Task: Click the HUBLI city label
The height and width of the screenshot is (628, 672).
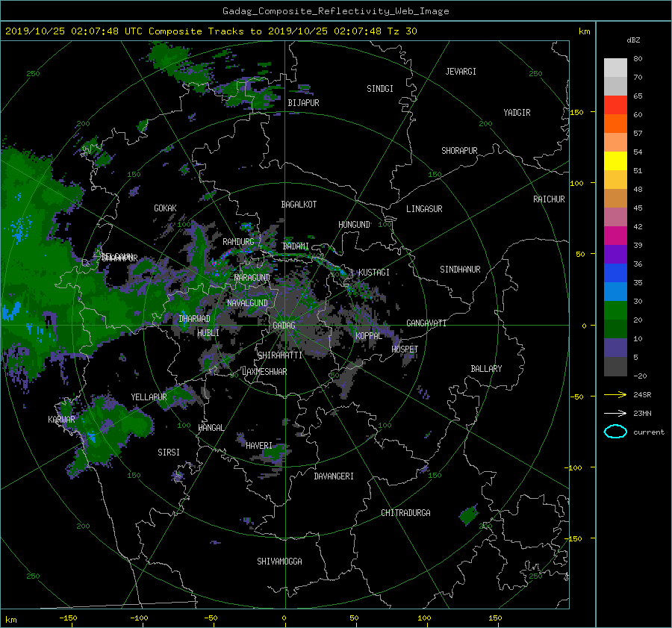Action: [x=208, y=333]
